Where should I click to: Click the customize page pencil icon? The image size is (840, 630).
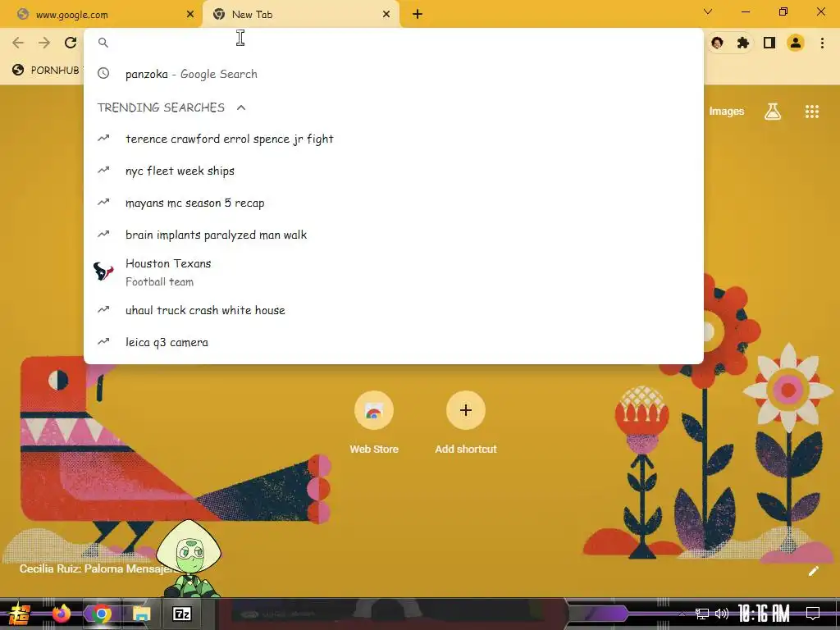click(813, 571)
